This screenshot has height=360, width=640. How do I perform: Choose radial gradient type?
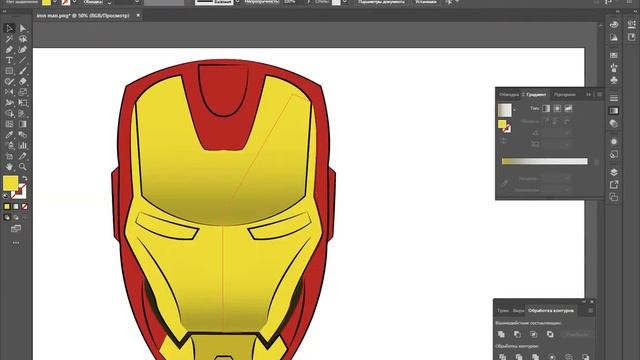(x=557, y=109)
